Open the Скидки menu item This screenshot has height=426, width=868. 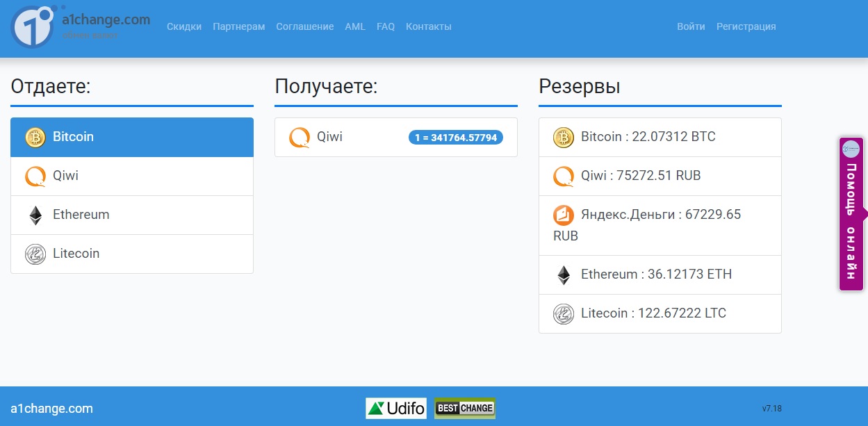point(184,26)
